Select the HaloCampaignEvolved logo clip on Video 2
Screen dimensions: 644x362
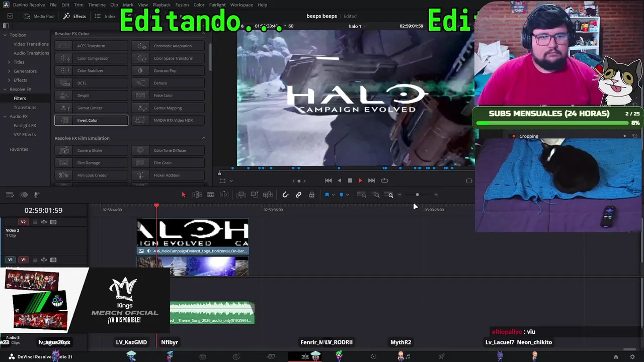coord(193,236)
